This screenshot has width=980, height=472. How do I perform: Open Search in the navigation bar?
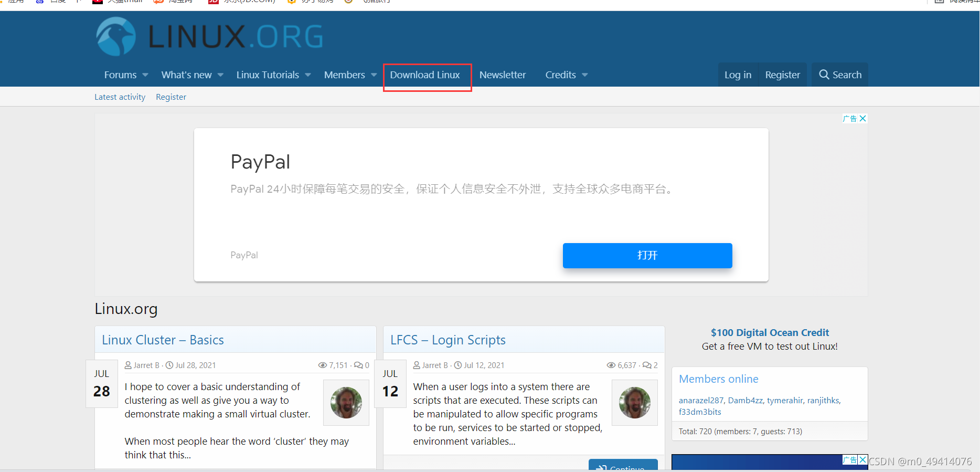[840, 75]
